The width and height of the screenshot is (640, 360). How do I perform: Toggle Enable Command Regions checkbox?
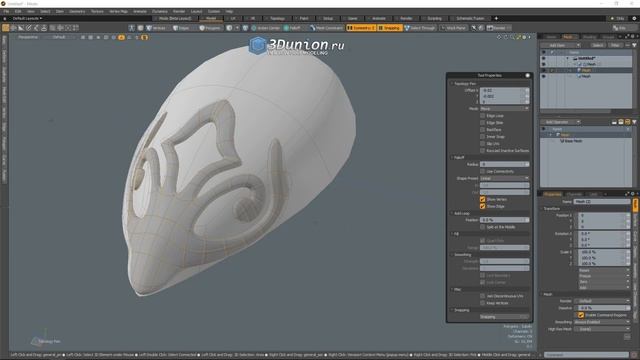click(x=581, y=315)
